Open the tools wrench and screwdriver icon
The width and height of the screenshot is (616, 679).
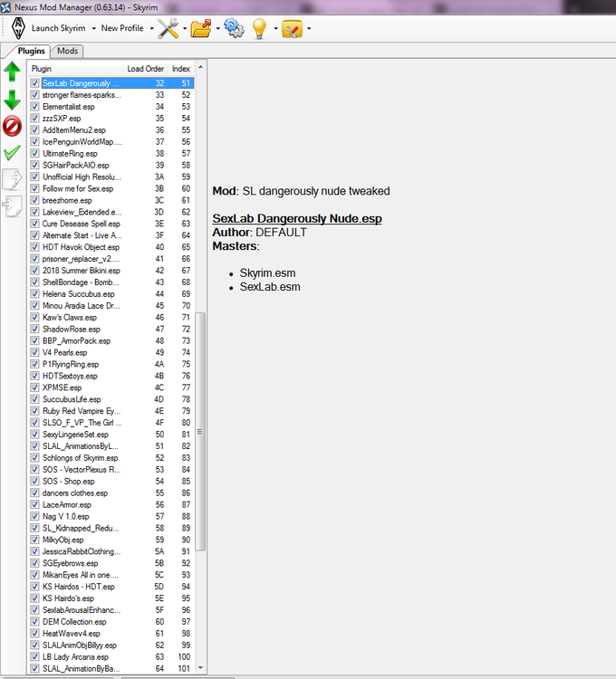click(x=168, y=29)
